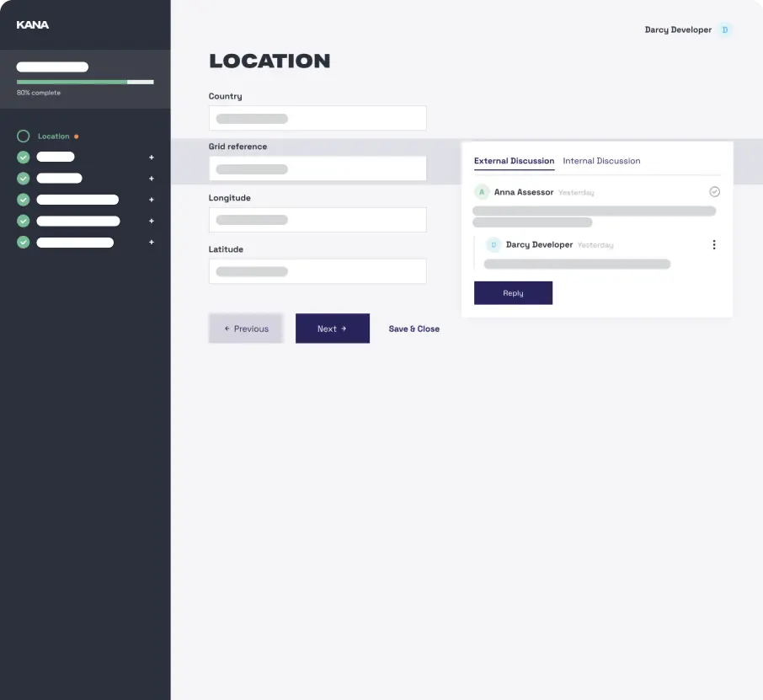Click the orange dot next to Location
The image size is (763, 700).
77,136
